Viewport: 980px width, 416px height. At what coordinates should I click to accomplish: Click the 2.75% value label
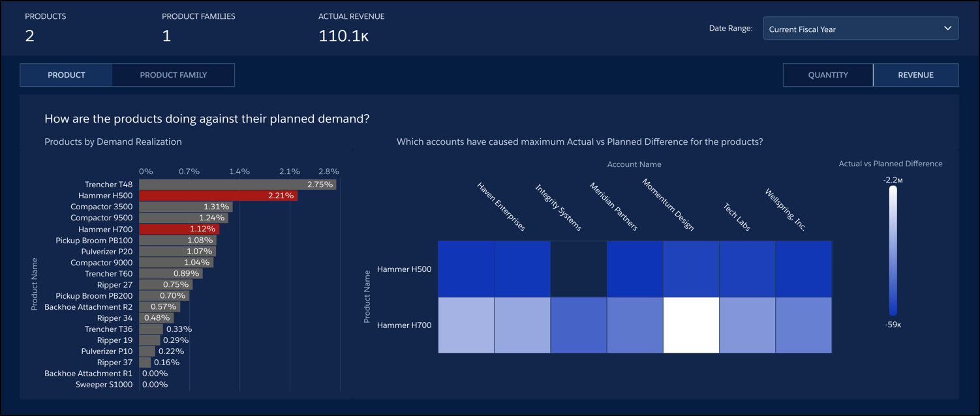(x=320, y=185)
